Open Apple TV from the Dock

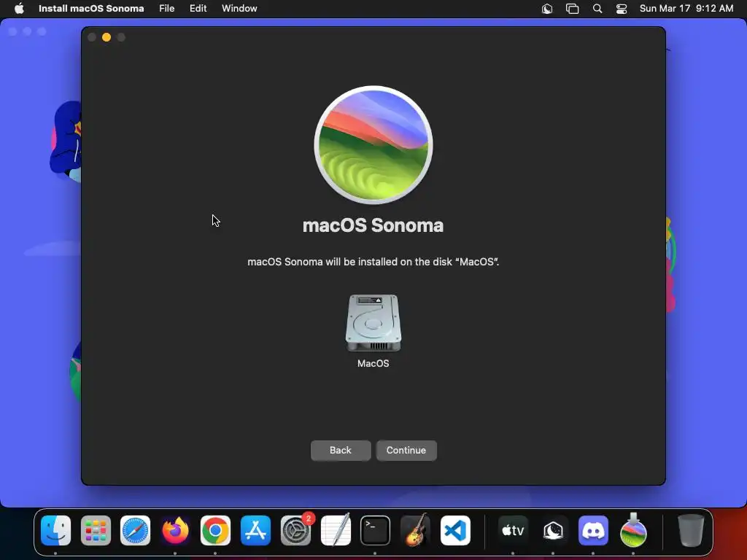513,530
